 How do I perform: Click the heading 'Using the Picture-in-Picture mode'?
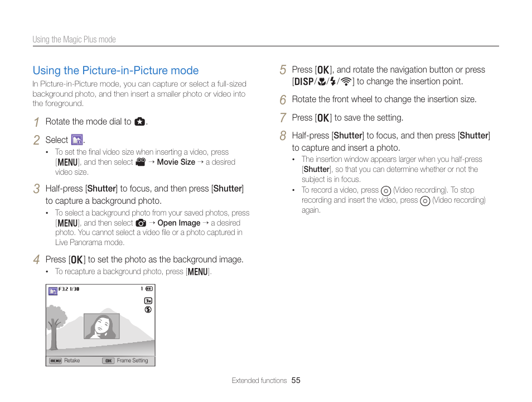pos(115,70)
